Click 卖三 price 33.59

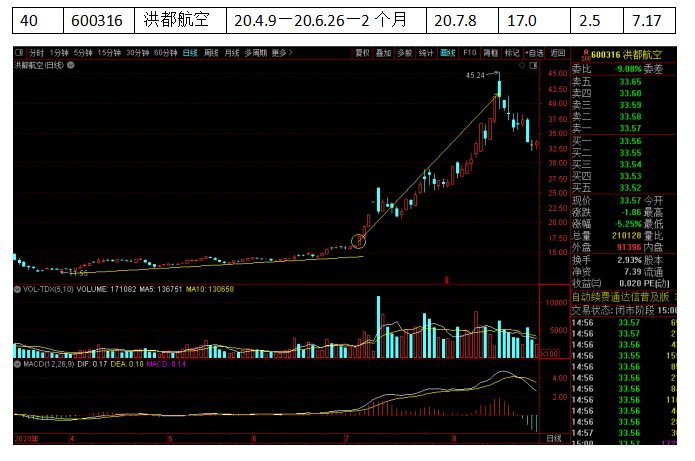point(630,105)
